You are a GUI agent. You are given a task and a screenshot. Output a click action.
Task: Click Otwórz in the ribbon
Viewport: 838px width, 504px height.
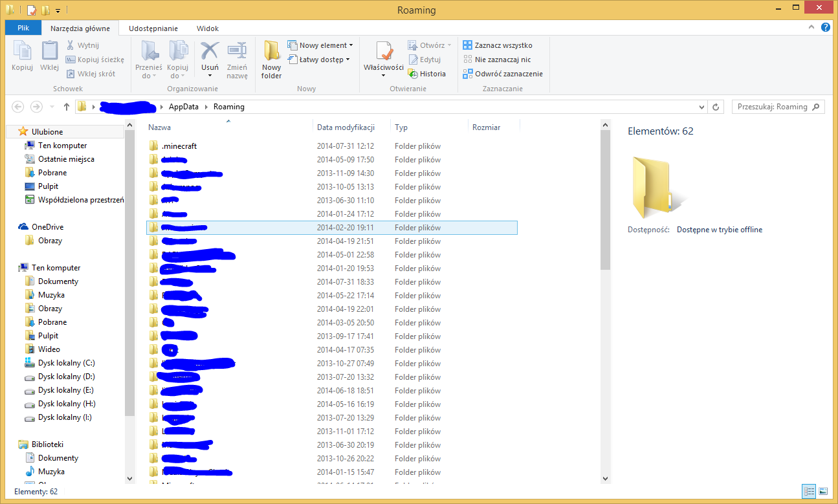pos(430,45)
